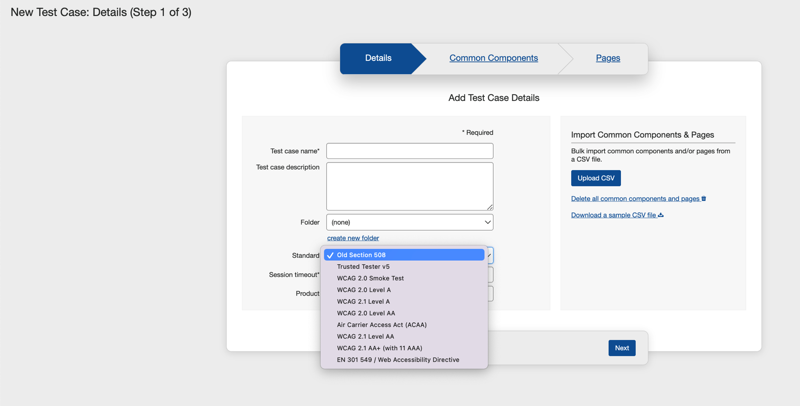Pick Air Carrier Access Act (ACAA)
800x406 pixels.
pyautogui.click(x=381, y=325)
